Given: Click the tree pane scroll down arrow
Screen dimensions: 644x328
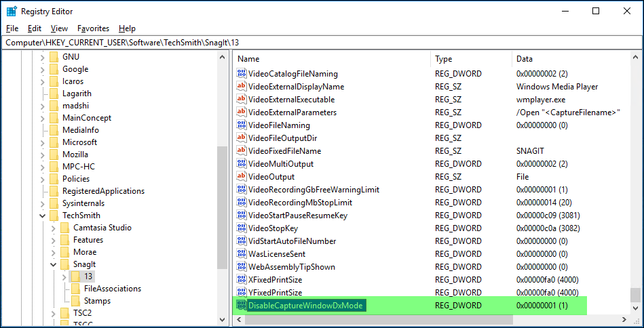Looking at the screenshot, I should pyautogui.click(x=222, y=319).
